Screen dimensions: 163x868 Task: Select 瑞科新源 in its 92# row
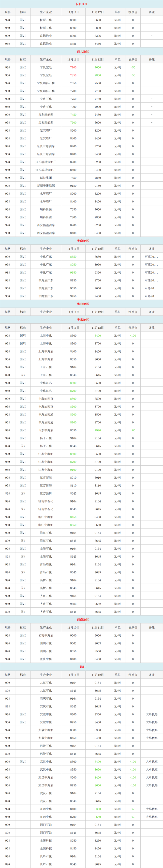coord(46,209)
